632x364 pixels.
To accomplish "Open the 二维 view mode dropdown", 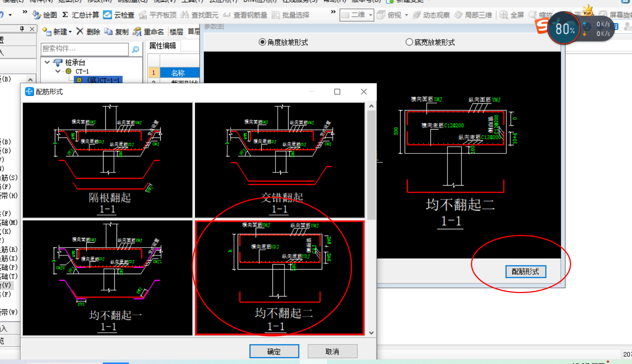I will click(370, 15).
